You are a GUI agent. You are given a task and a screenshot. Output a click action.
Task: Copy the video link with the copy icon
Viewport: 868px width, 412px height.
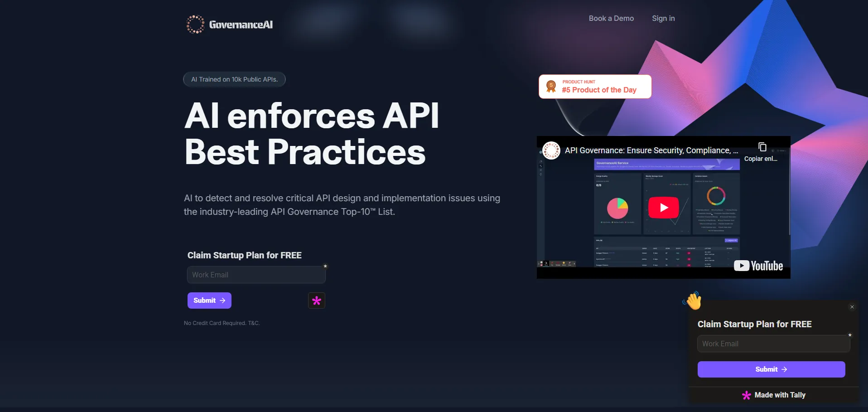pyautogui.click(x=762, y=147)
